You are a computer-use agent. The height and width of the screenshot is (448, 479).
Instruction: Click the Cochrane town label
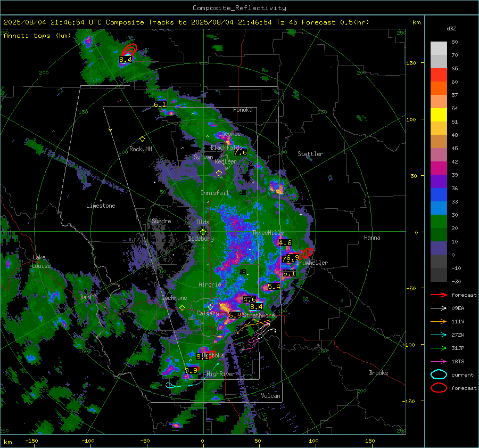tap(174, 298)
